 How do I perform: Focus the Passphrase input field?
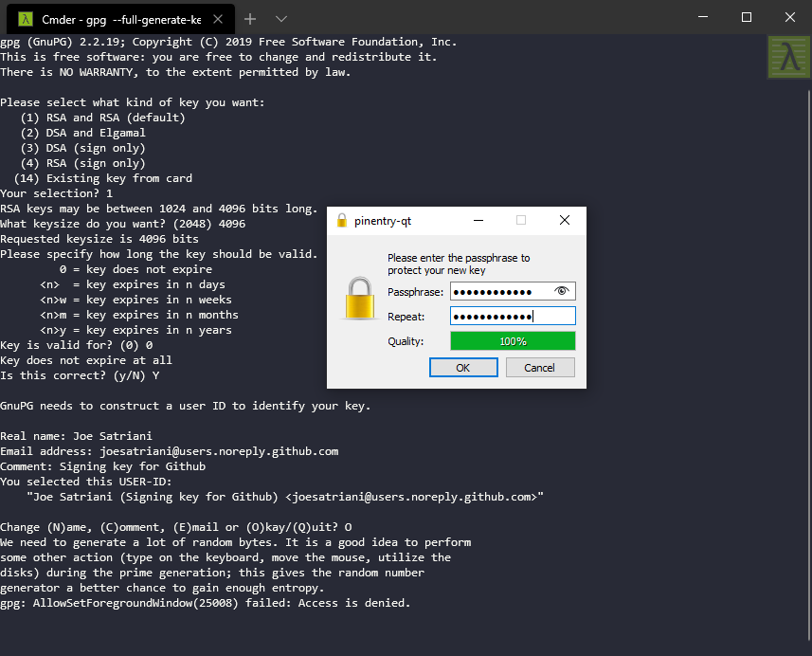click(513, 291)
